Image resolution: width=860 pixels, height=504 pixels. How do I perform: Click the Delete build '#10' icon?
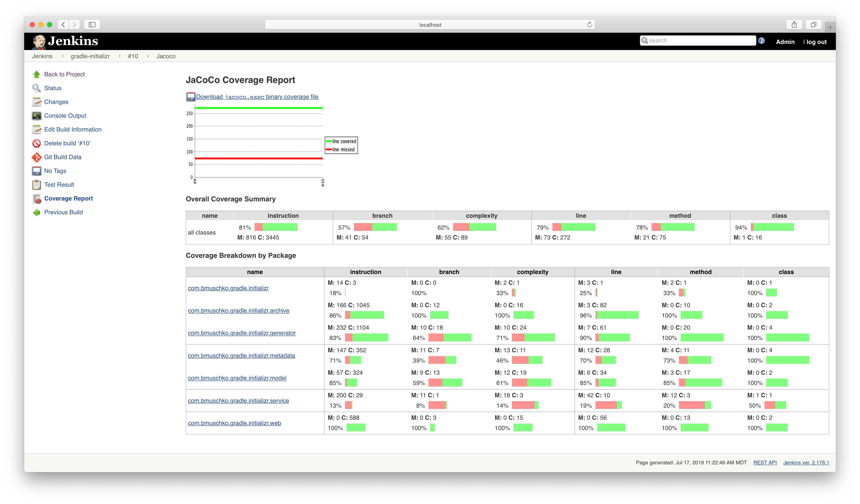coord(36,143)
